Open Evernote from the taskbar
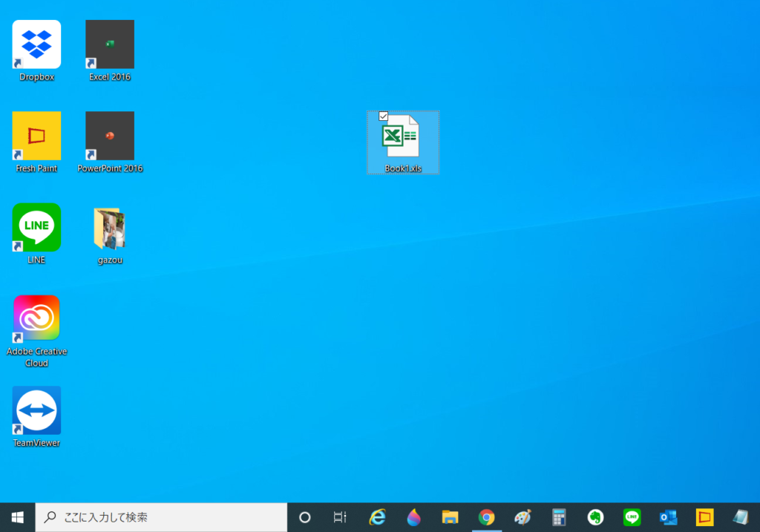Viewport: 760px width, 532px height. tap(594, 517)
